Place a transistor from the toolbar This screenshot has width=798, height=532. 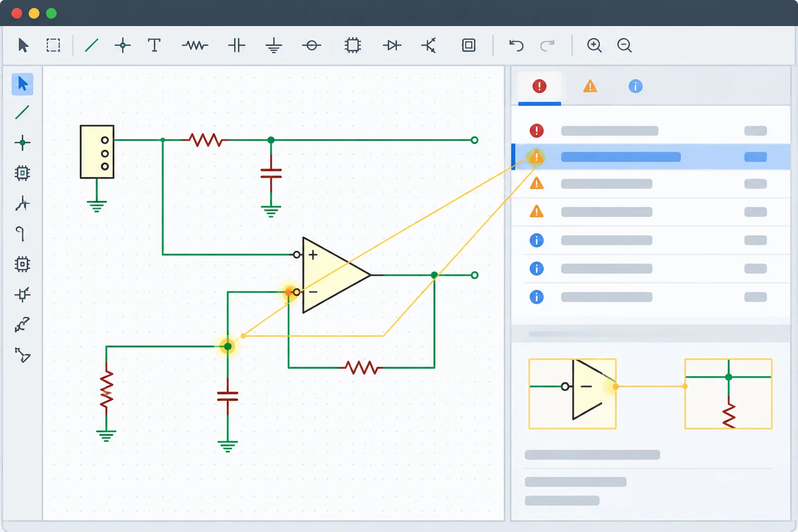pyautogui.click(x=429, y=45)
